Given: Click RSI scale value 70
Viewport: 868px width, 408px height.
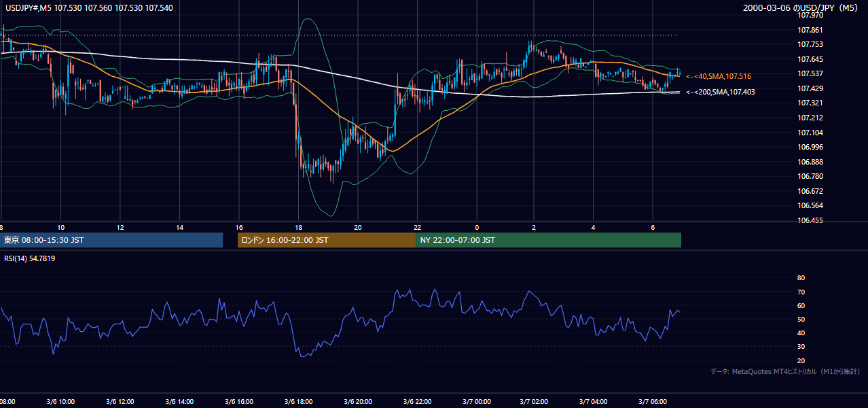Looking at the screenshot, I should (801, 292).
